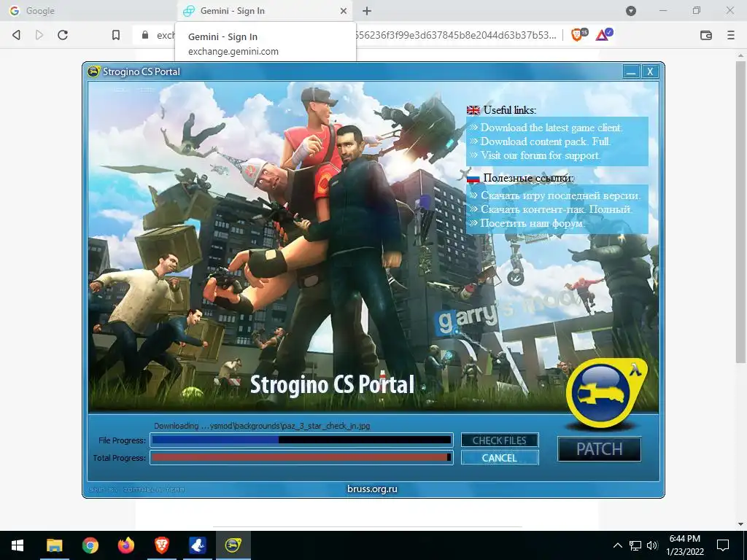
Task: Open Download the latest game client link
Action: click(x=551, y=128)
